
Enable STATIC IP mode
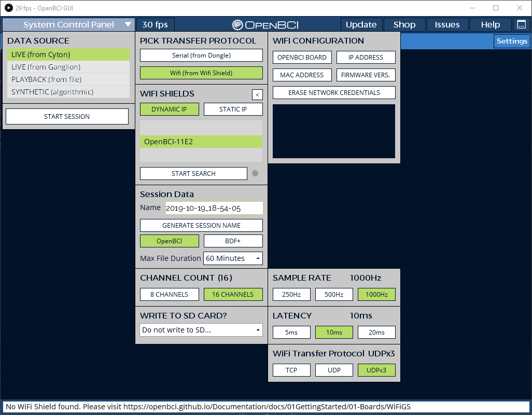233,109
